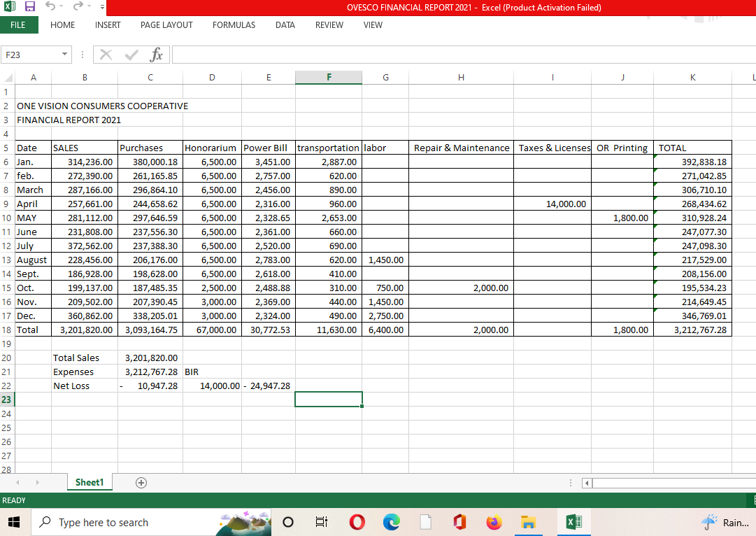Viewport: 756px width, 536px height.
Task: Click the TOTAL header cell
Action: [x=692, y=148]
